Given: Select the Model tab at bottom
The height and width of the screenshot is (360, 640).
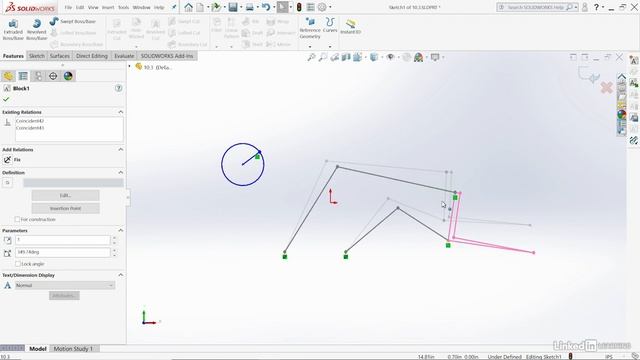Looking at the screenshot, I should [x=38, y=349].
